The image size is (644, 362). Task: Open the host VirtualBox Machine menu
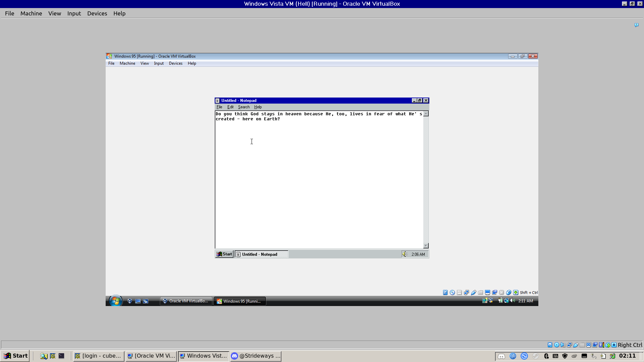coord(31,13)
